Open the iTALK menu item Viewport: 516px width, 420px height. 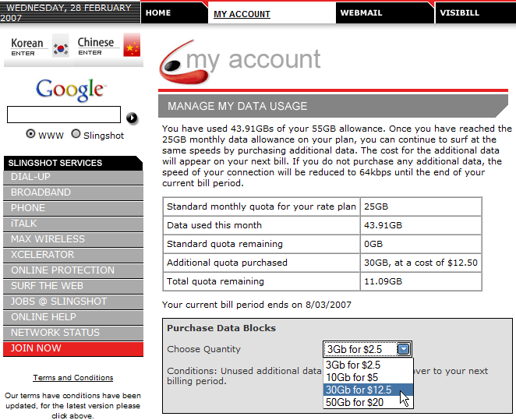pyautogui.click(x=73, y=224)
